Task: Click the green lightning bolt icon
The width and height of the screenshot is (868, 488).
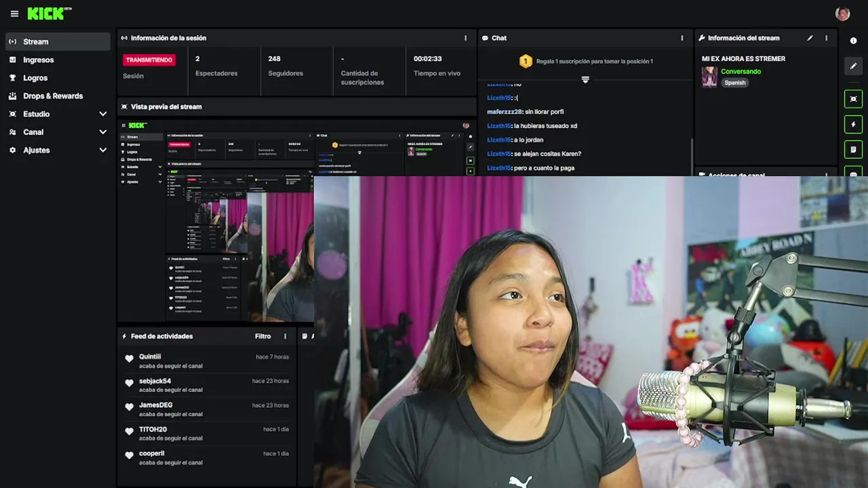Action: [x=853, y=124]
